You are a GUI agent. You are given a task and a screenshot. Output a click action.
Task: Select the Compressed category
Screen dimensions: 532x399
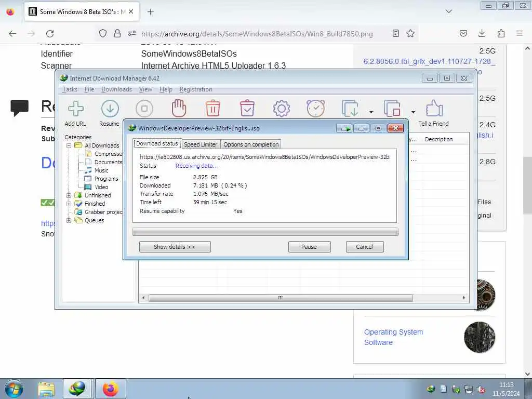(108, 154)
